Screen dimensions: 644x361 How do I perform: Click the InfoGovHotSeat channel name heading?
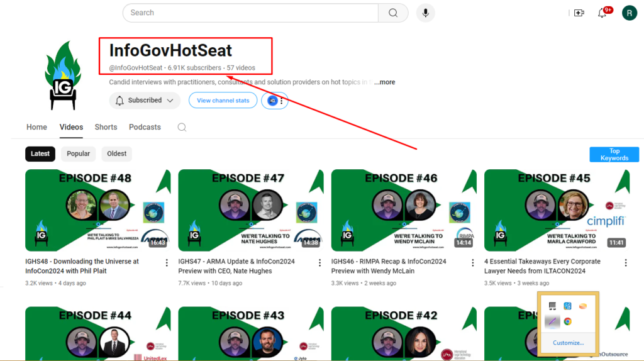(x=170, y=50)
